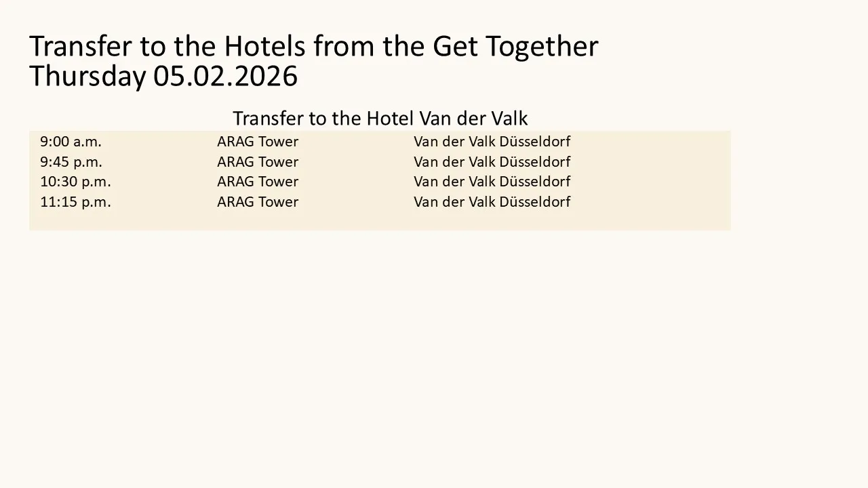Viewport: 868px width, 488px height.
Task: Click the empty strip below the 11:15 p.m. row
Action: (x=380, y=221)
